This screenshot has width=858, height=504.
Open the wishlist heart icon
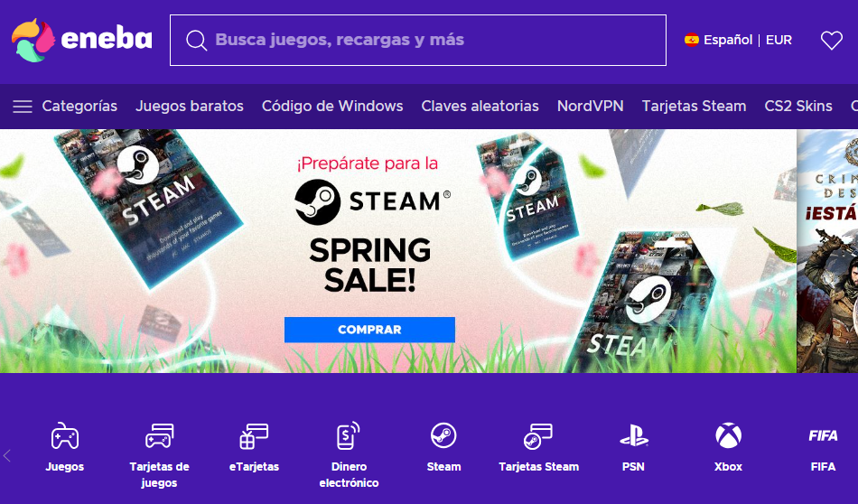(831, 40)
